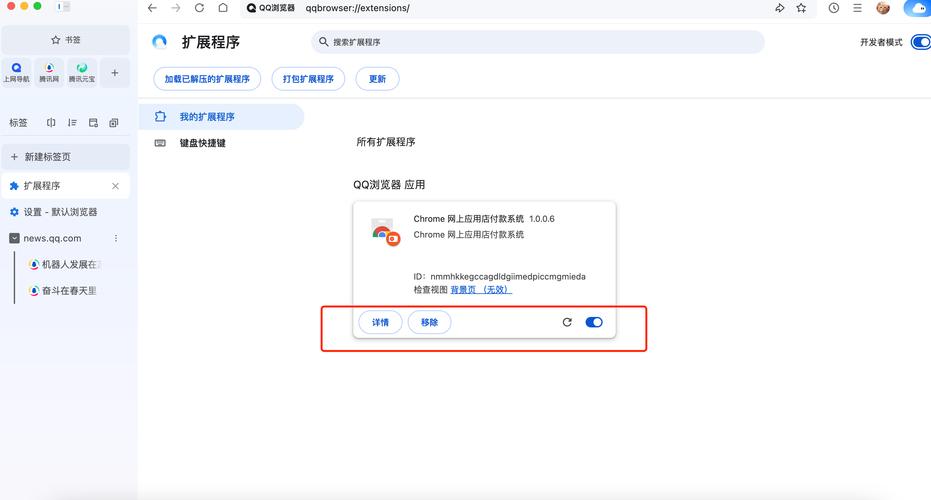Open the 书签 bookmarks panel
931x500 pixels.
coord(65,40)
